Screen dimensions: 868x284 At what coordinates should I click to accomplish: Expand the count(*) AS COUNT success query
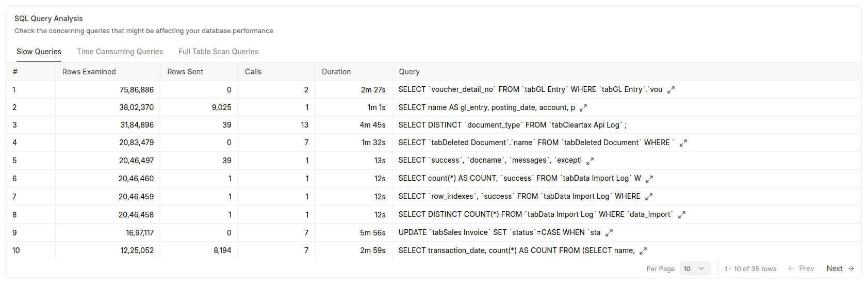click(x=649, y=179)
